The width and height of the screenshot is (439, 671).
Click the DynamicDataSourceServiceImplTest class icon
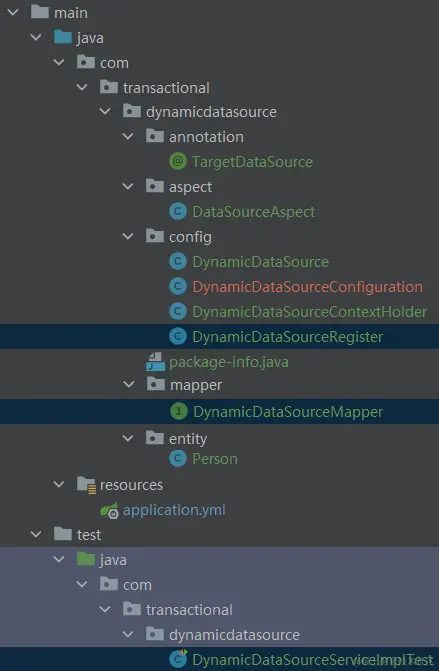(178, 659)
